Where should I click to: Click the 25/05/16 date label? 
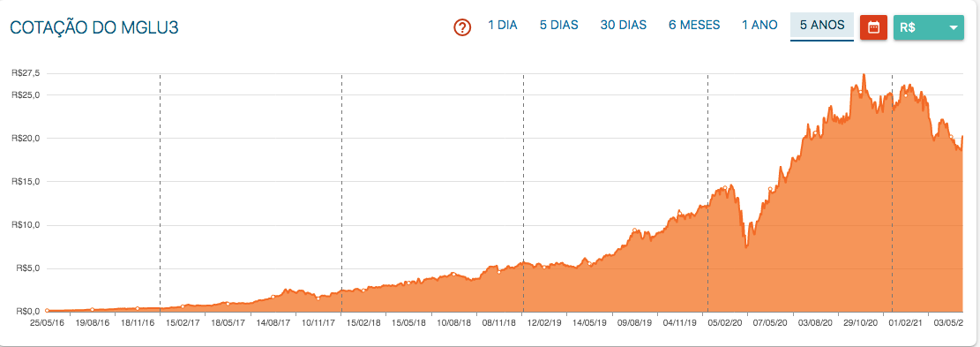coord(48,324)
